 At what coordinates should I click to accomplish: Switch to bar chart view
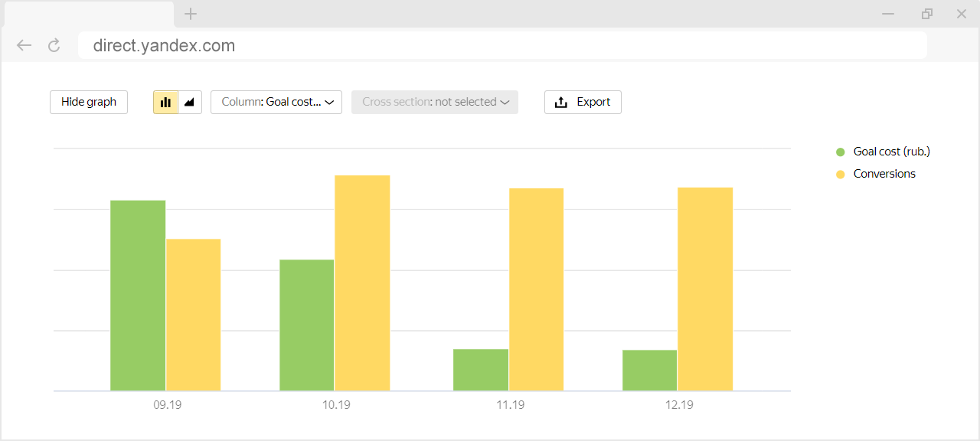tap(165, 102)
